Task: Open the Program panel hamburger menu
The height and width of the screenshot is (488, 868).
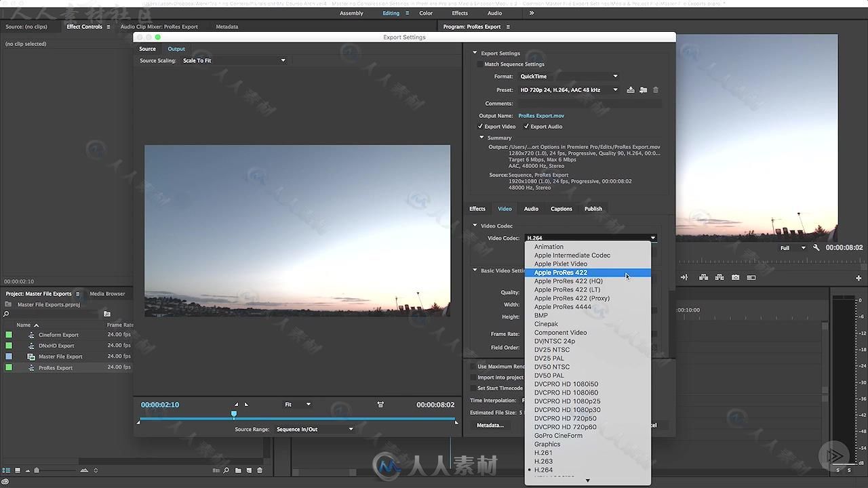Action: 508,27
